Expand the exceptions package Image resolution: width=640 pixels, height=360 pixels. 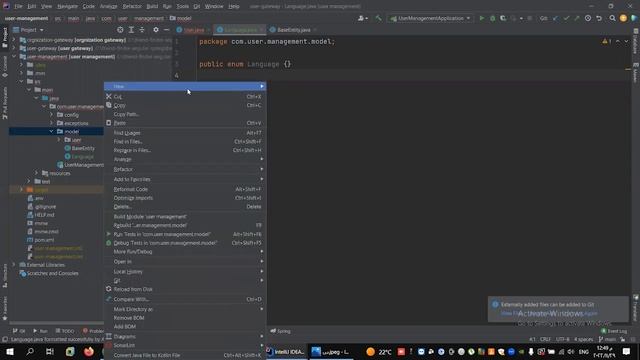tap(51, 123)
